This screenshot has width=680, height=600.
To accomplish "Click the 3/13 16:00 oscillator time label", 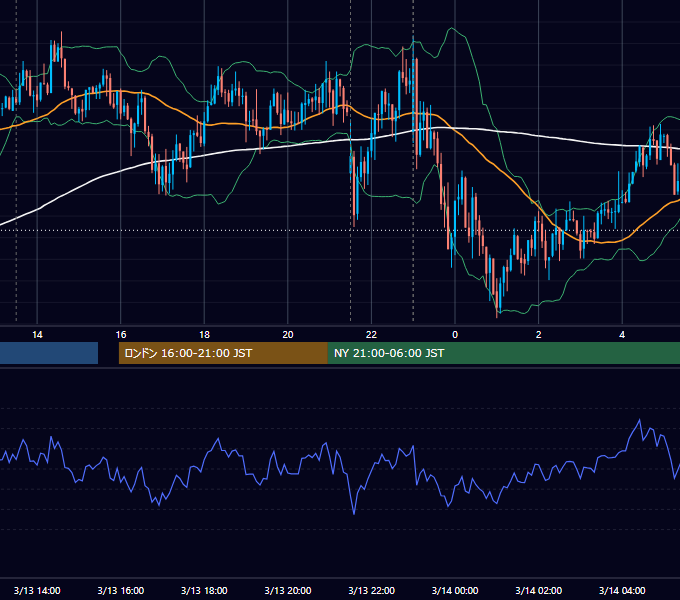I will pyautogui.click(x=121, y=590).
